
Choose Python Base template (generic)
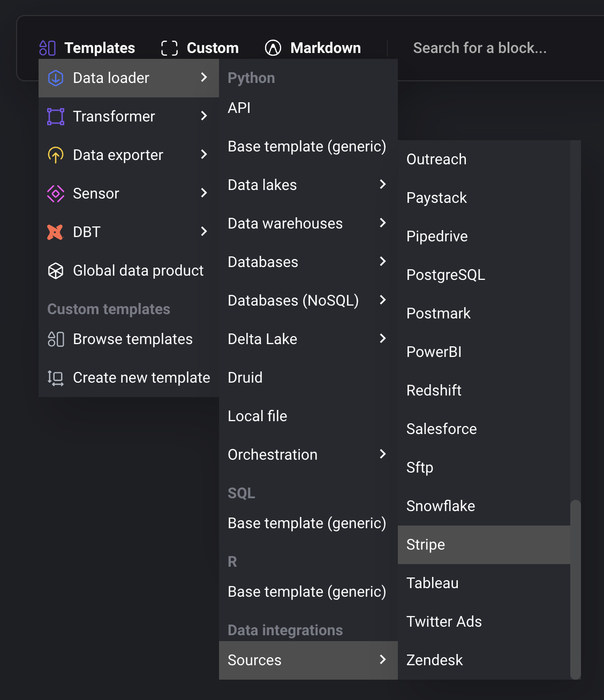(308, 147)
